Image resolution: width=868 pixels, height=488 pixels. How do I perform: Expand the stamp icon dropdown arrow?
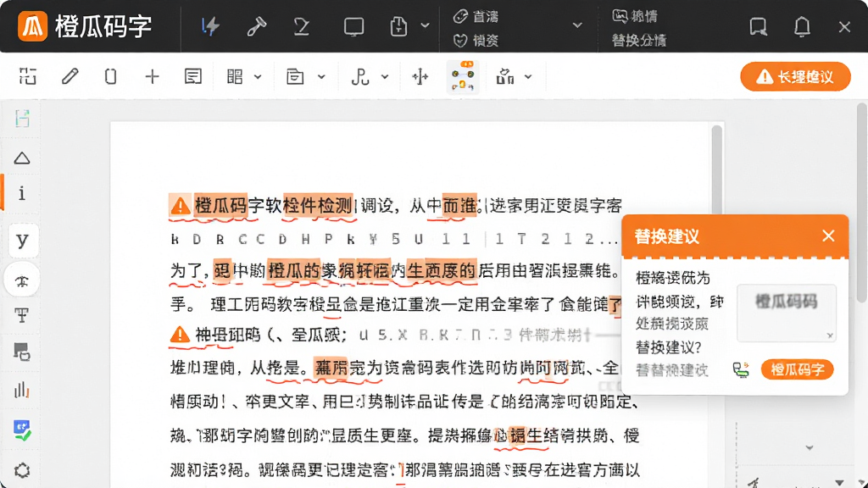pyautogui.click(x=528, y=77)
